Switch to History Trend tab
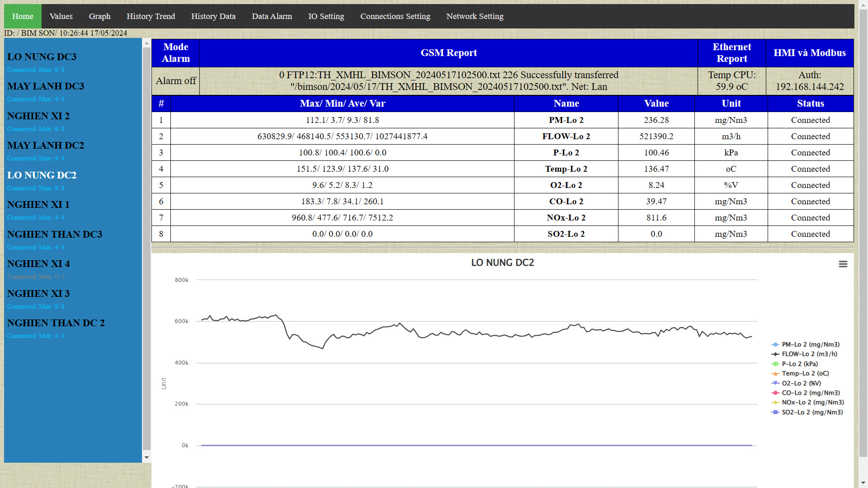This screenshot has height=488, width=868. 151,16
